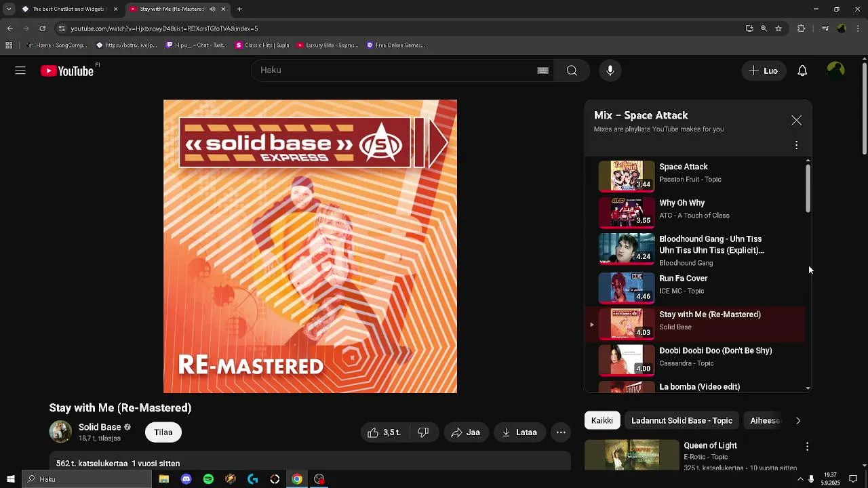Open the account avatar menu

(x=835, y=70)
